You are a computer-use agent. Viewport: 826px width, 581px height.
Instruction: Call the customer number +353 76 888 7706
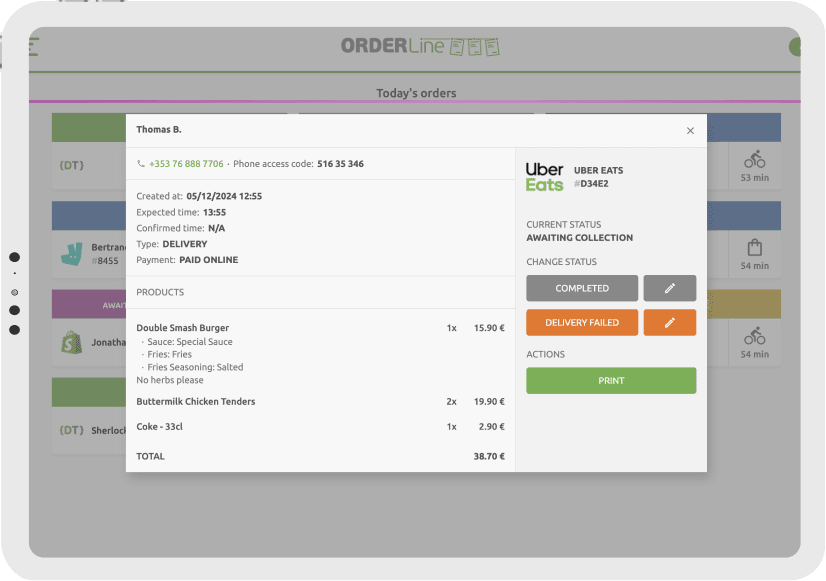186,164
